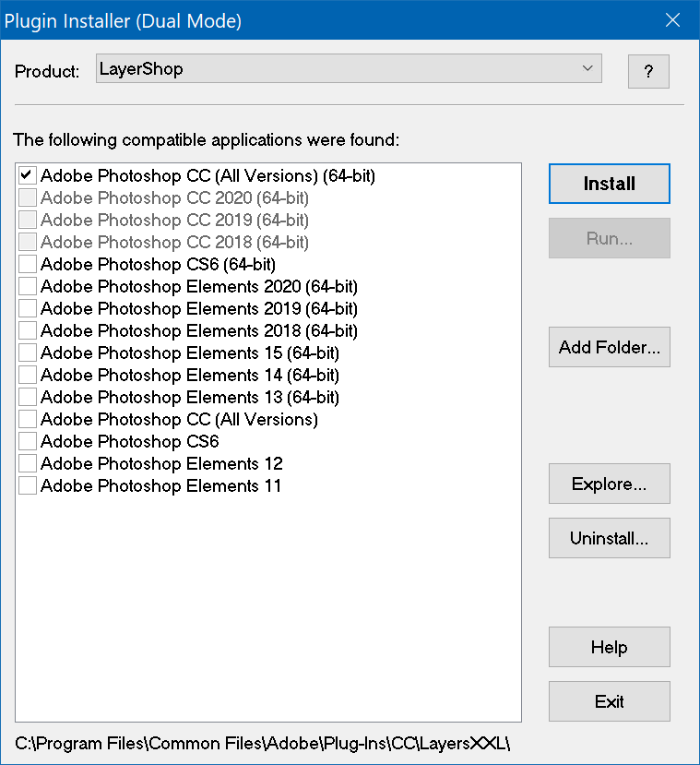Enable Adobe Photoshop Elements 13 (64-bit)
This screenshot has height=765, width=700.
pyautogui.click(x=28, y=397)
